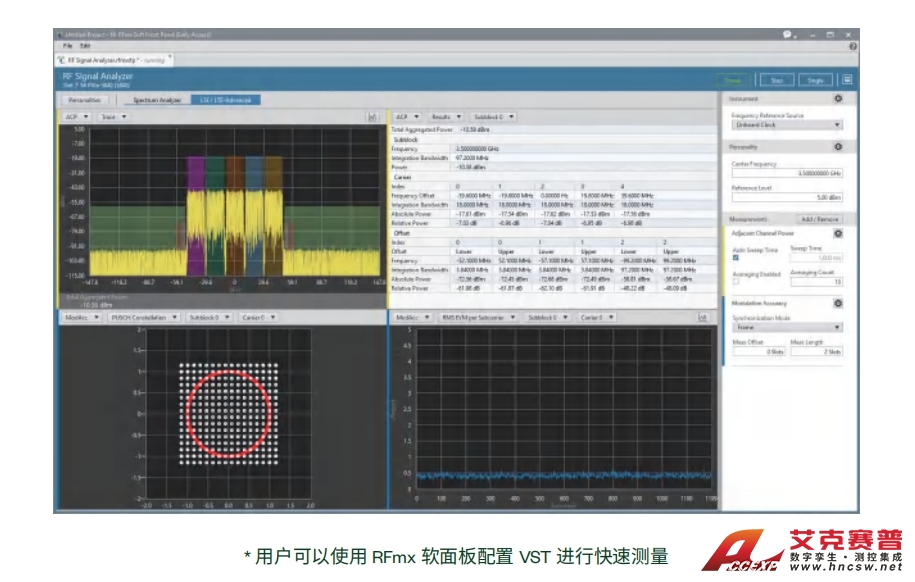Open the Instrument settings gear
Viewport: 915px width, 582px height.
[838, 99]
